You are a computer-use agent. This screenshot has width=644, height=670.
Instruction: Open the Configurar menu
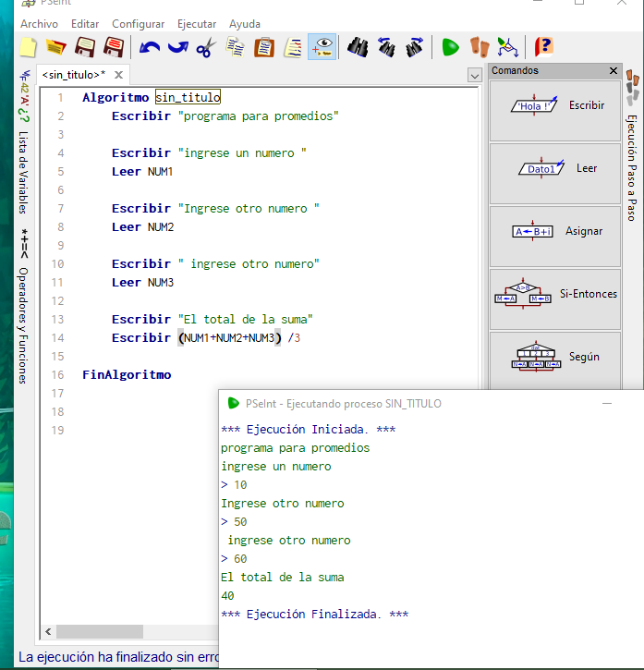click(x=138, y=24)
